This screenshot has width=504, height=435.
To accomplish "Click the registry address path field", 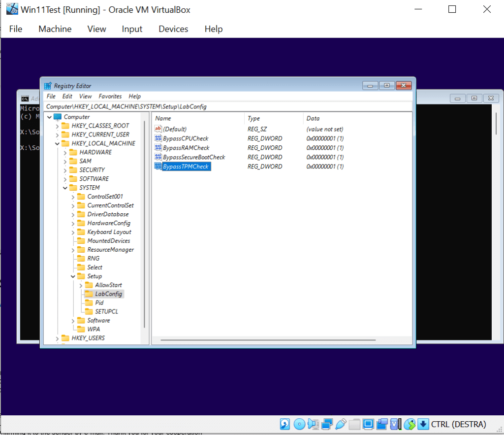I will coord(228,106).
